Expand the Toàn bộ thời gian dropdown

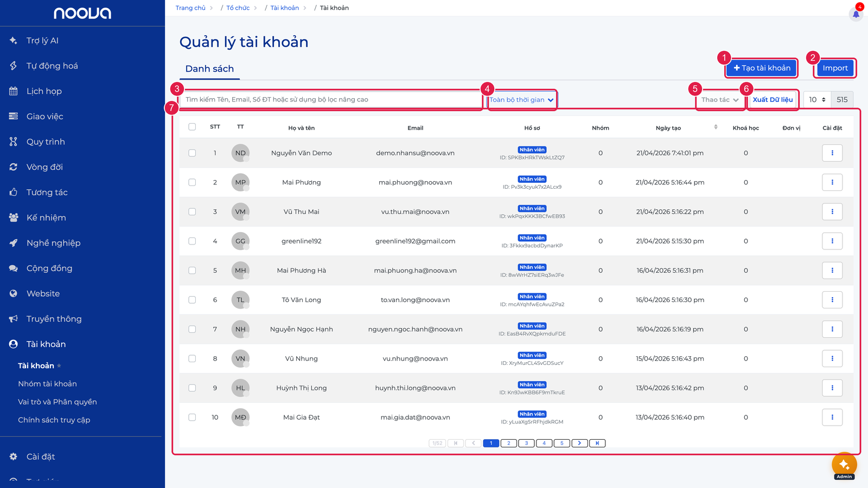[522, 100]
